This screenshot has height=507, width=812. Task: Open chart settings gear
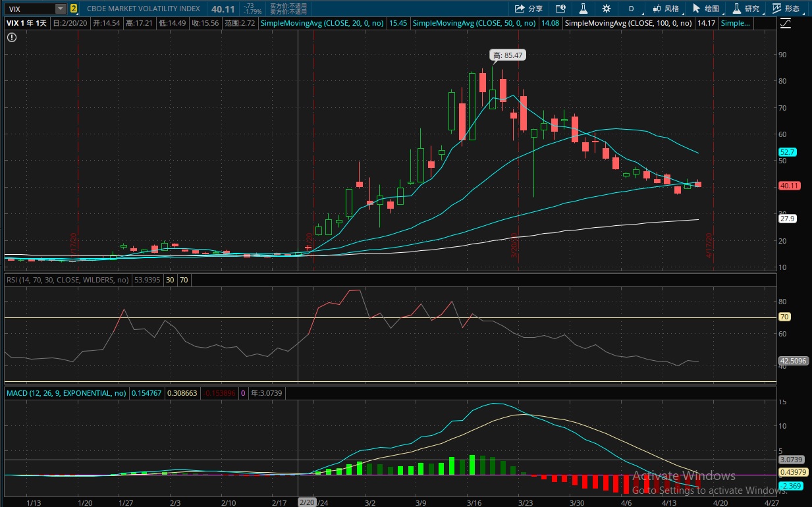coord(606,9)
